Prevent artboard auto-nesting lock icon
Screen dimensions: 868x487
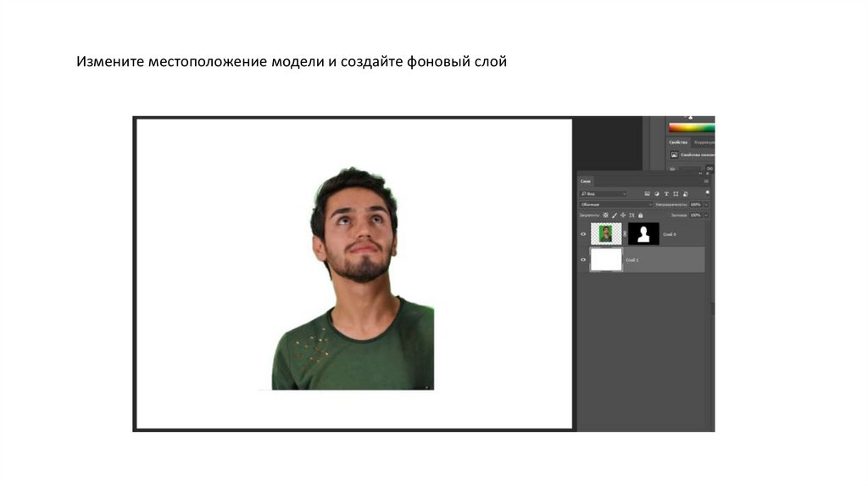point(632,215)
